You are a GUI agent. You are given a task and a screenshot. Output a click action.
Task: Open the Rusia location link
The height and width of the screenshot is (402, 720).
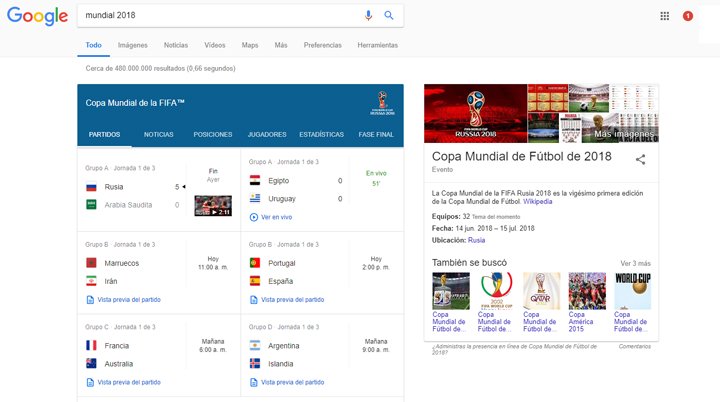pyautogui.click(x=476, y=240)
